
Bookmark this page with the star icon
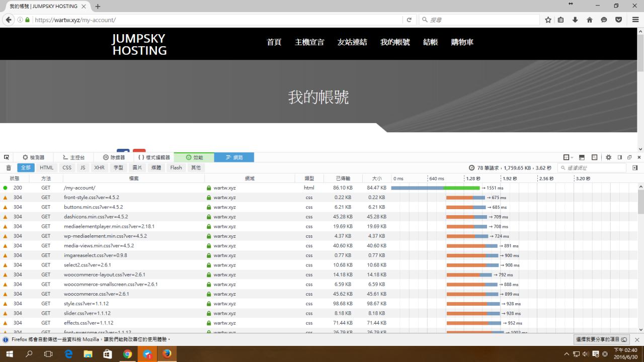coord(548,20)
